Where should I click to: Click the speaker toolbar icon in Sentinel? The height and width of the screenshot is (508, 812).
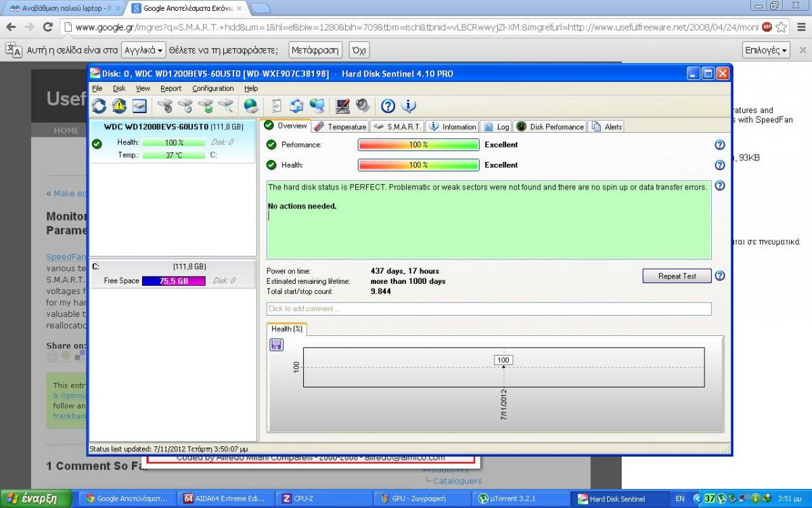tap(362, 106)
